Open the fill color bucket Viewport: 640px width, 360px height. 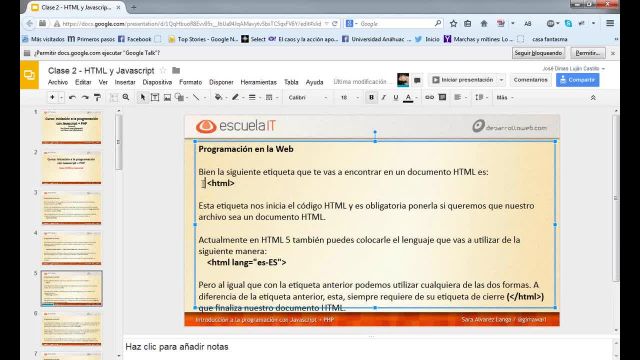pos(219,98)
